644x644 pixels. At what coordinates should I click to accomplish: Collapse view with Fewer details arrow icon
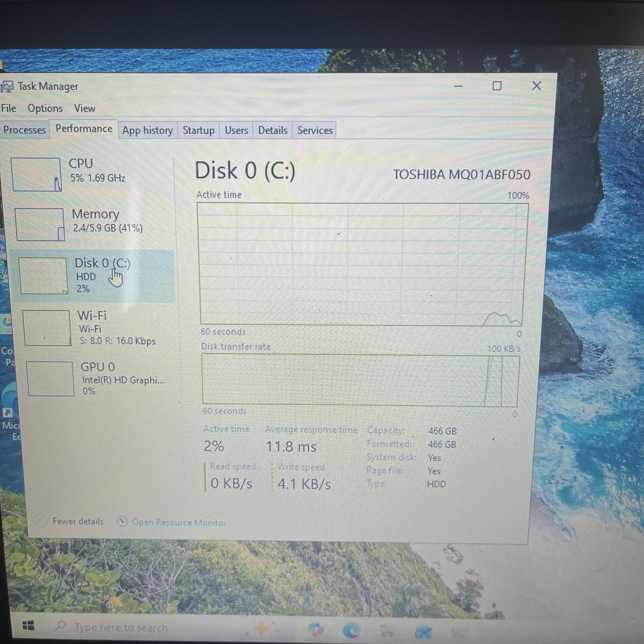(x=40, y=521)
